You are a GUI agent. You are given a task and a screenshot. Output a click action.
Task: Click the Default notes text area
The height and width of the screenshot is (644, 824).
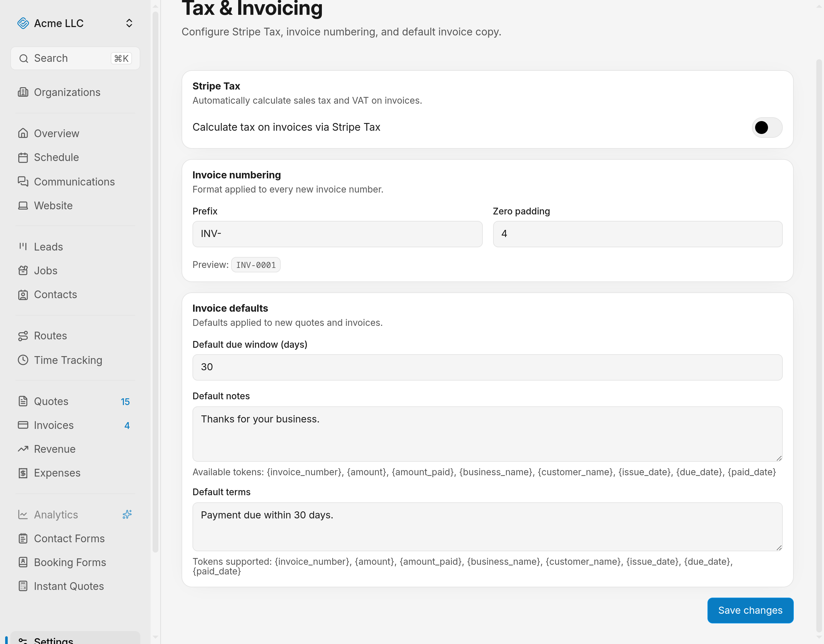coord(487,434)
